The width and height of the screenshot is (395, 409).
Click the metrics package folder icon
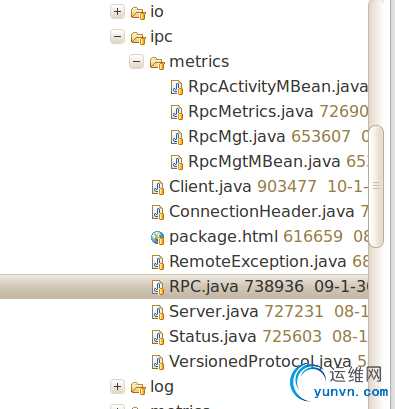(x=157, y=63)
